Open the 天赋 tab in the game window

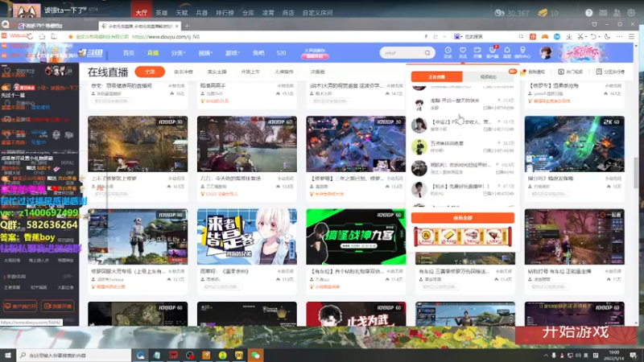click(x=182, y=13)
